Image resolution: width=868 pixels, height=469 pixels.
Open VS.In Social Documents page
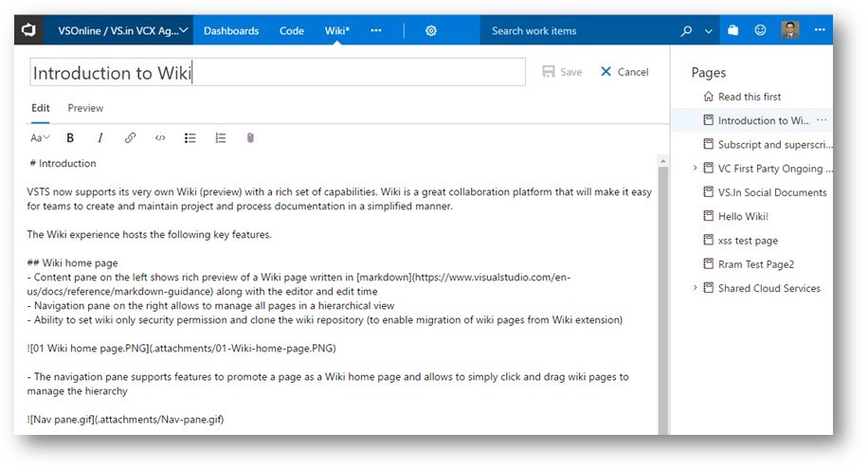[x=771, y=192]
